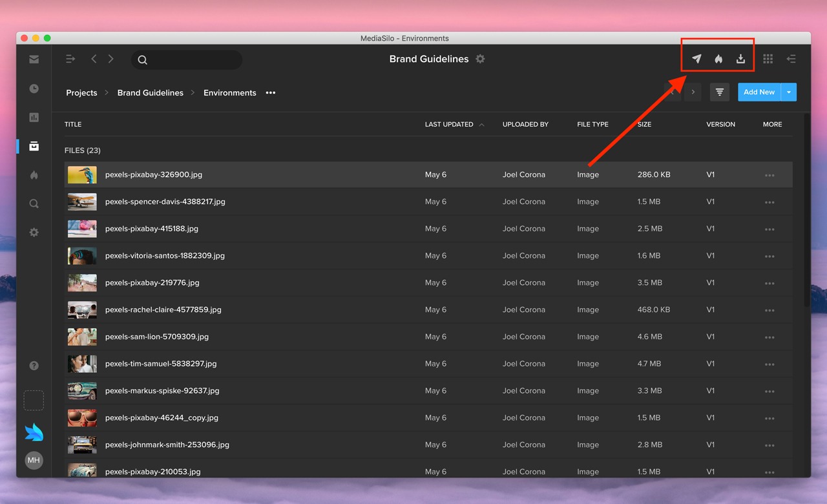Sort by Last Updated column header
Image resolution: width=827 pixels, height=504 pixels.
coord(449,124)
